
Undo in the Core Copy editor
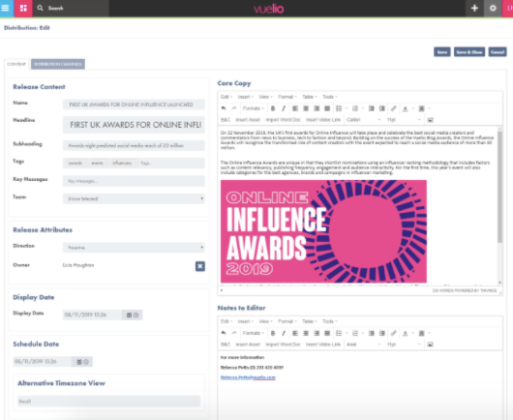224,108
